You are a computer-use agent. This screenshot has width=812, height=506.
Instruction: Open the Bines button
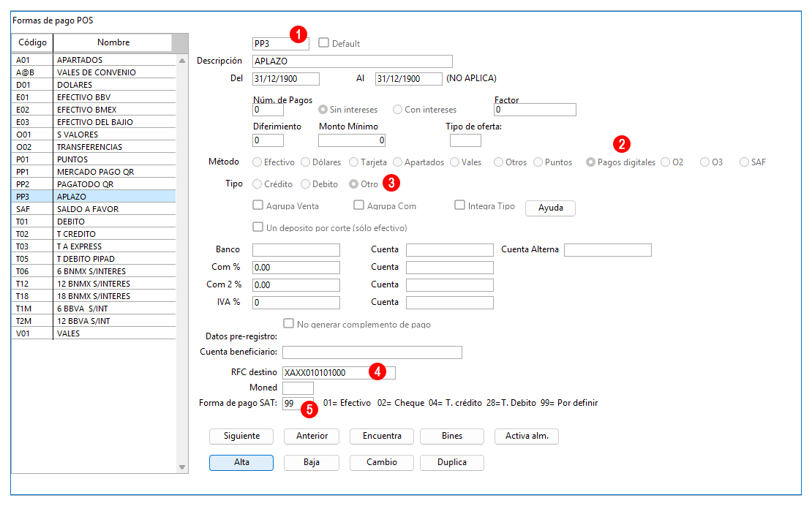(x=452, y=436)
